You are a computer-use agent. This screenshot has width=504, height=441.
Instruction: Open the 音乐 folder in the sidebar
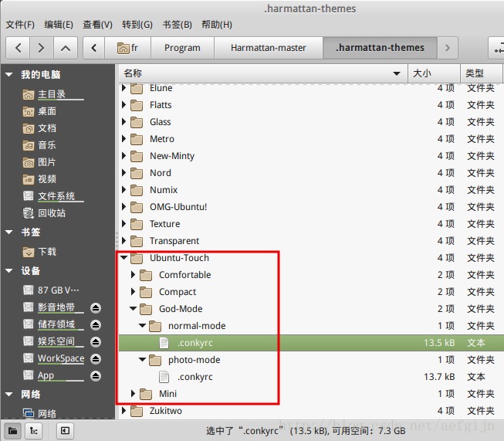46,145
